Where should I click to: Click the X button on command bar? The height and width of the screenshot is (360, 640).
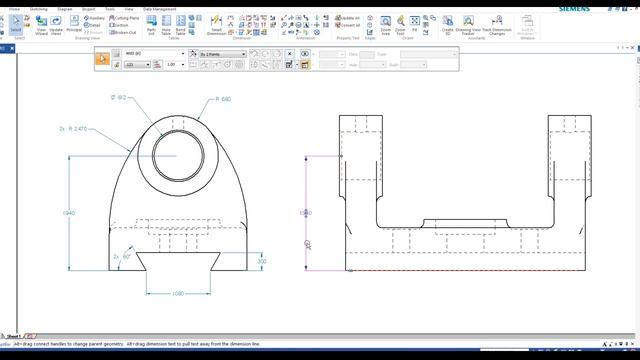click(x=289, y=53)
